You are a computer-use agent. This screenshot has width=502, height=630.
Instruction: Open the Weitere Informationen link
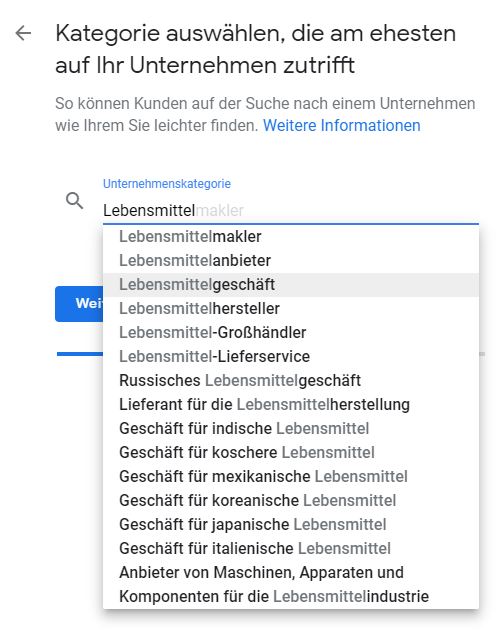pos(342,125)
